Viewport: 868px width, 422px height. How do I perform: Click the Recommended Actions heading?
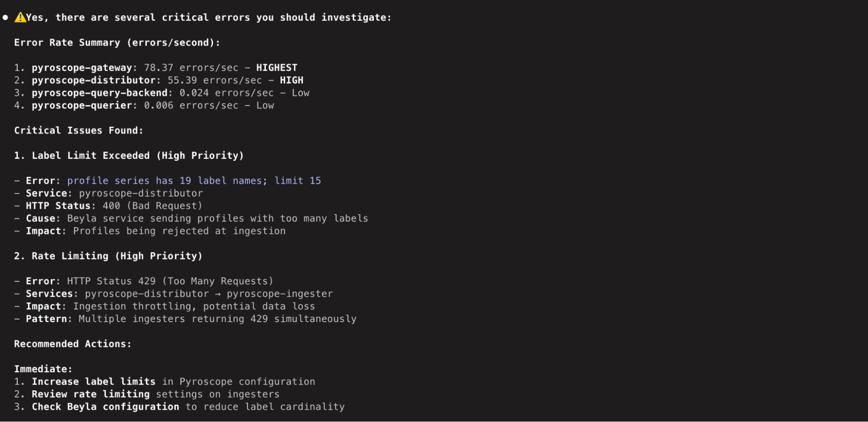click(73, 344)
